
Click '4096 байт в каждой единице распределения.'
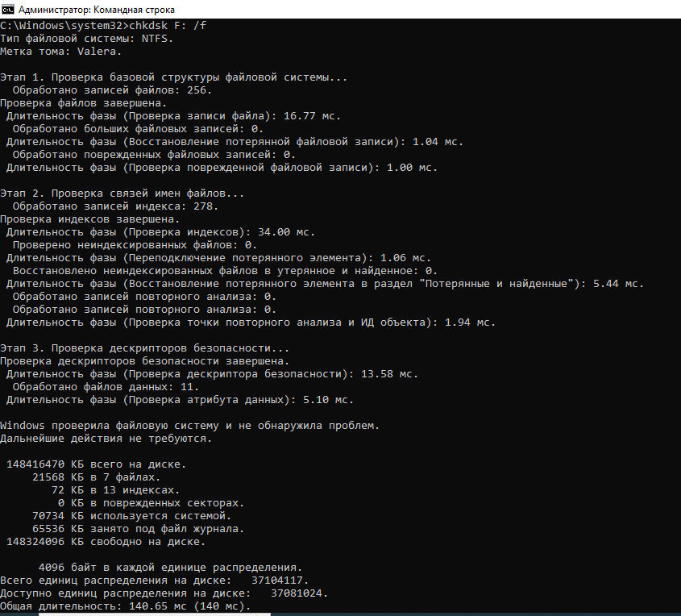point(170,568)
